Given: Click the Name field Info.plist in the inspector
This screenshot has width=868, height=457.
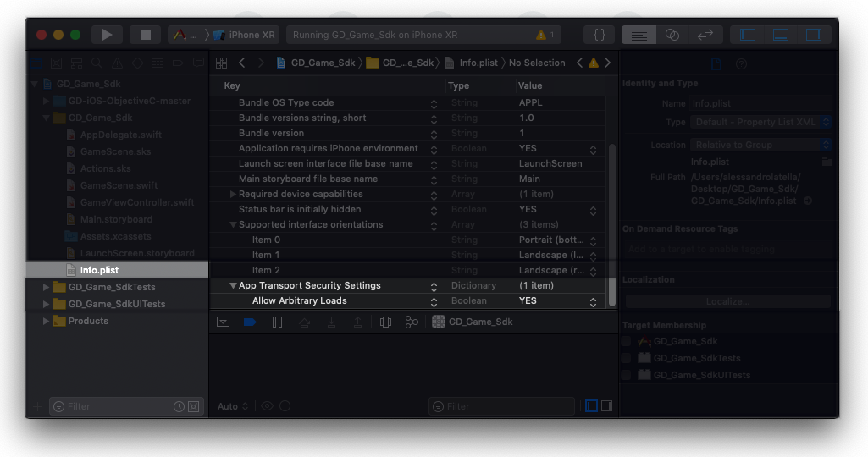Looking at the screenshot, I should click(x=760, y=103).
